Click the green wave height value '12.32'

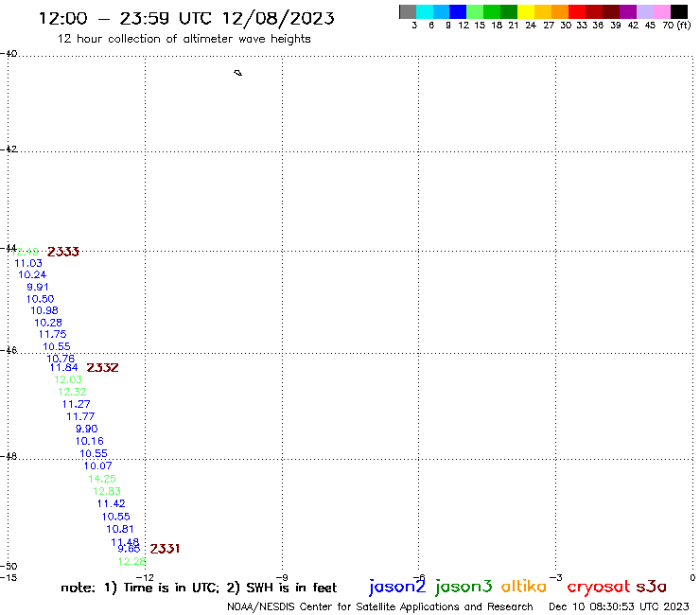(x=72, y=392)
